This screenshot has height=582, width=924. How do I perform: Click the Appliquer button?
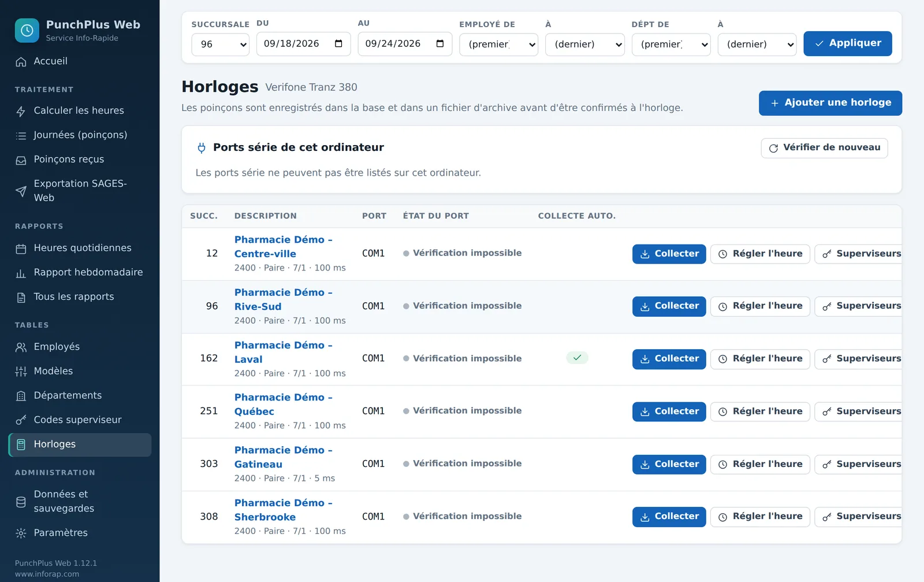pos(848,43)
